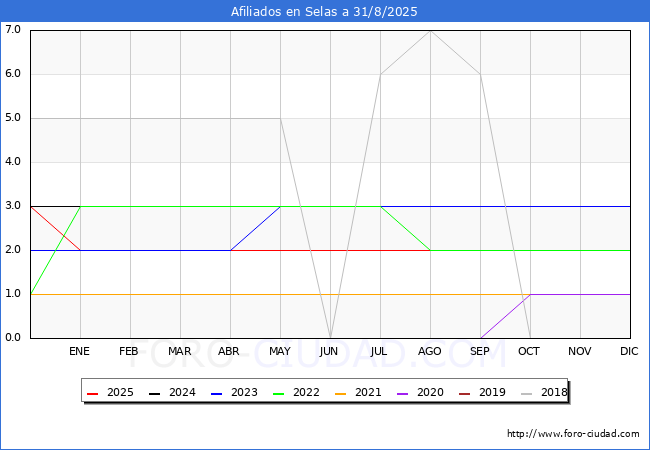The width and height of the screenshot is (650, 450).
Task: Click the gray 2018 legend swatch
Action: point(526,393)
